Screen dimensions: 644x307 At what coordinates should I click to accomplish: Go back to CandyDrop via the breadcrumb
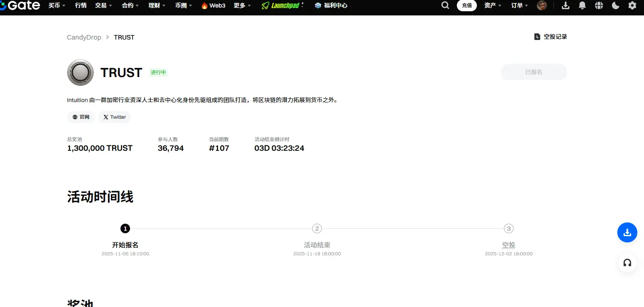pos(84,37)
